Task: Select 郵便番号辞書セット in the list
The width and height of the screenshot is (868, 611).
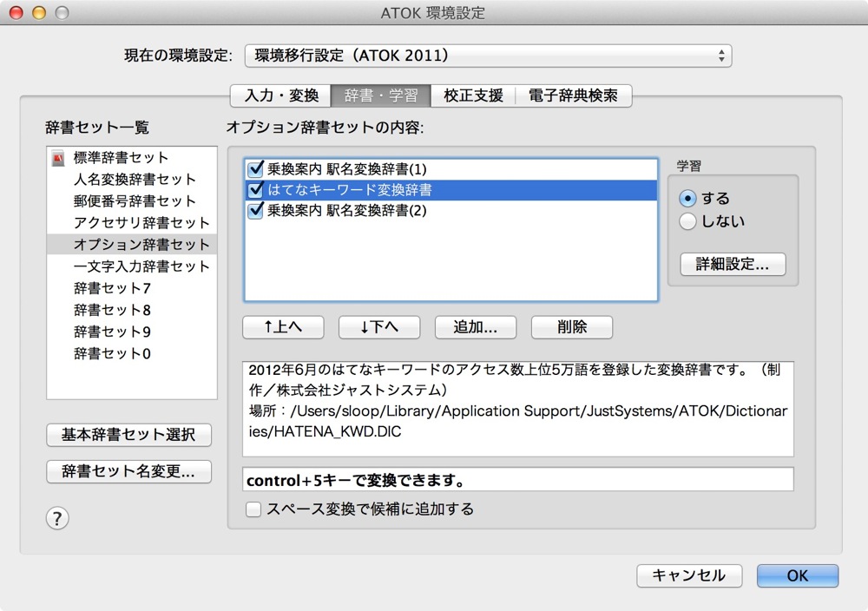Action: tap(132, 200)
